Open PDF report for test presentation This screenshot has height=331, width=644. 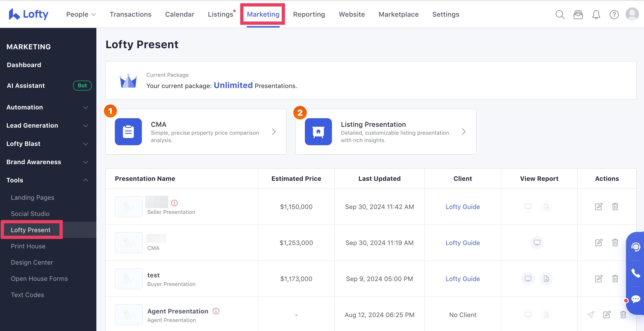coord(546,279)
